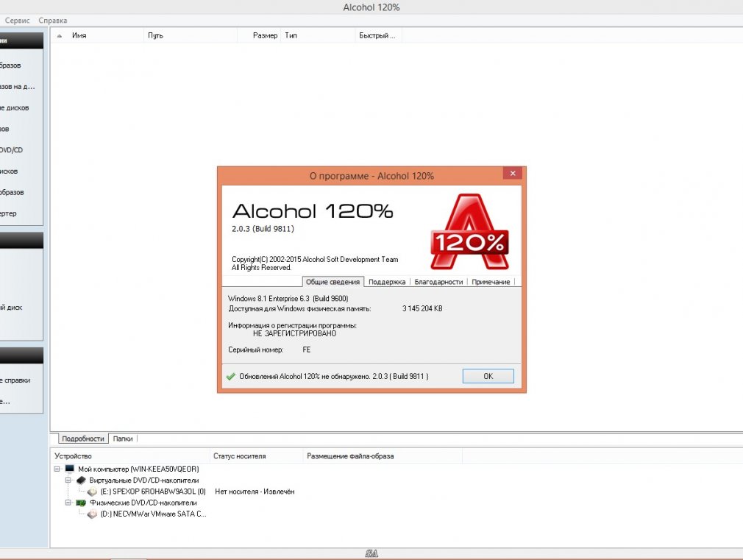Collapse the 'Мой компьютер' tree node
Image resolution: width=743 pixels, height=560 pixels.
pyautogui.click(x=57, y=469)
